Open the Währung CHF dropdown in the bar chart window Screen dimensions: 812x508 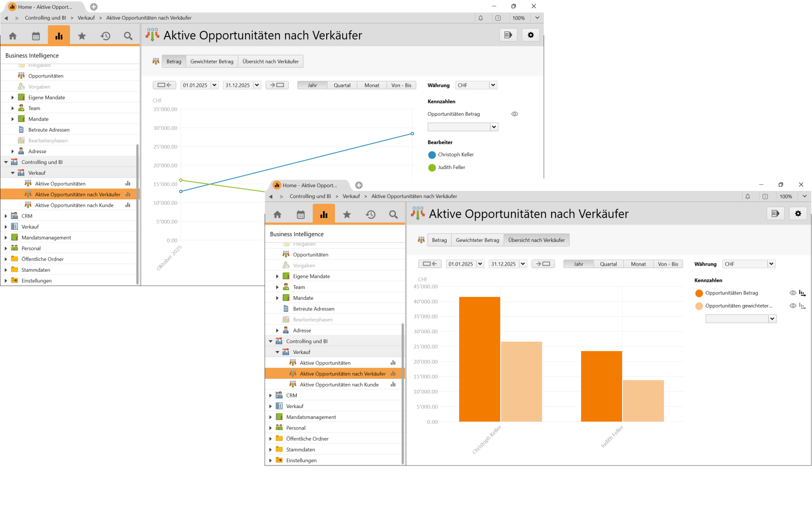(771, 264)
